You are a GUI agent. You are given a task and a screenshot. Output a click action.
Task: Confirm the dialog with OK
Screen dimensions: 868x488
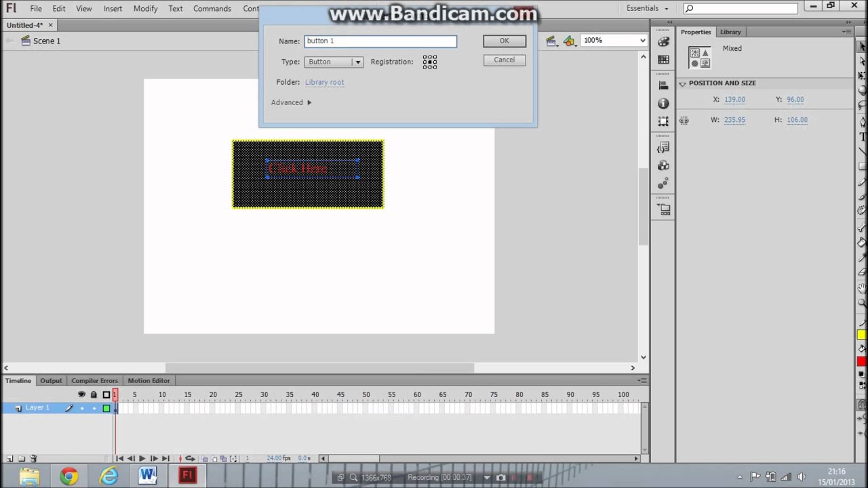[505, 41]
